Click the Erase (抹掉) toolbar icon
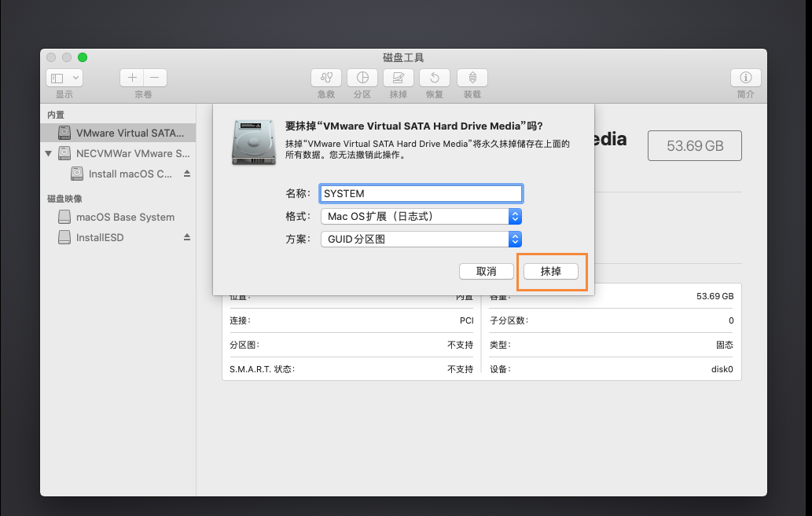This screenshot has height=516, width=812. [x=399, y=78]
